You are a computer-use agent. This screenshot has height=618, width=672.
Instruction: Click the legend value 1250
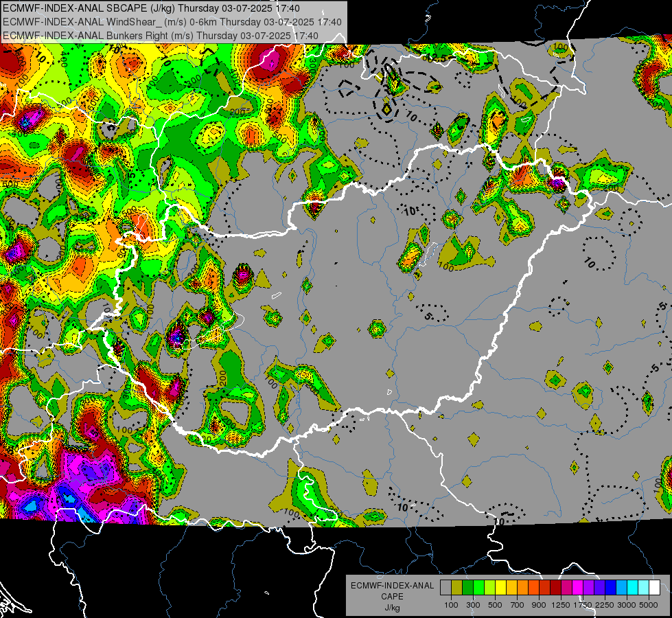pos(561,605)
